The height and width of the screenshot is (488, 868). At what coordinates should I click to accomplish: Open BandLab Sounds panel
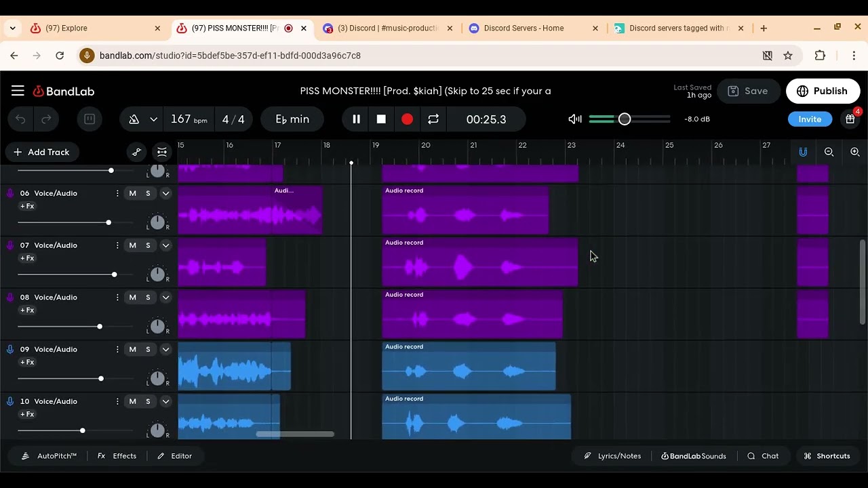pyautogui.click(x=694, y=456)
